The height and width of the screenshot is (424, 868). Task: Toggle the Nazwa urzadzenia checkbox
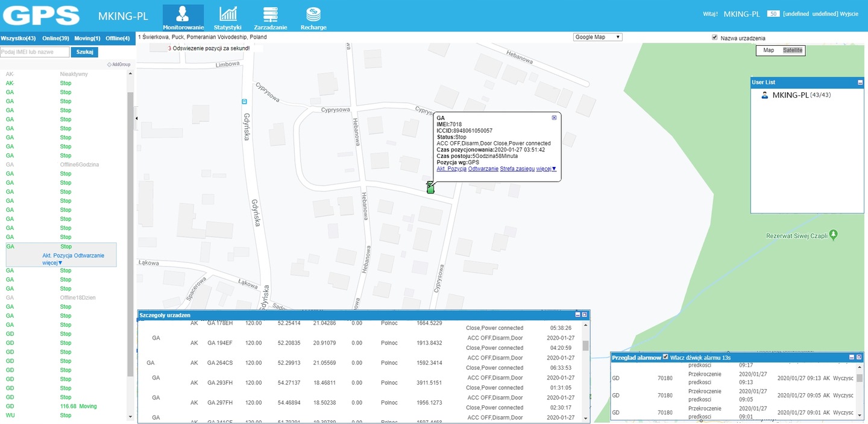point(715,37)
